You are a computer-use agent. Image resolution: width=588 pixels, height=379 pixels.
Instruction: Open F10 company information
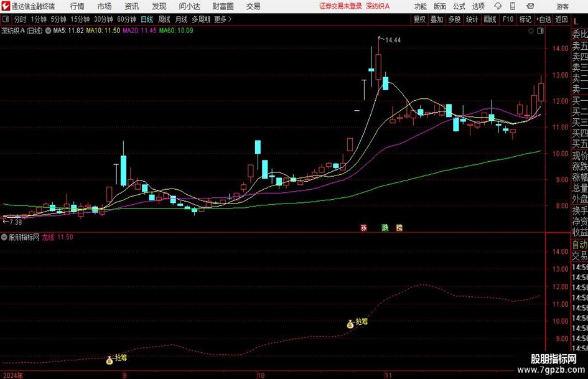pos(508,19)
